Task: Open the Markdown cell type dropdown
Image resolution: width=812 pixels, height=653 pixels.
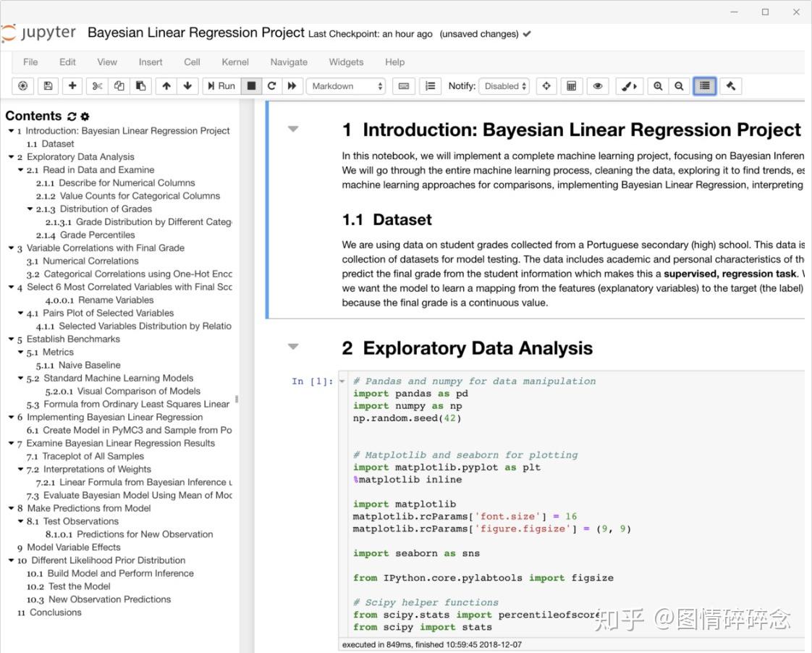Action: pos(346,85)
